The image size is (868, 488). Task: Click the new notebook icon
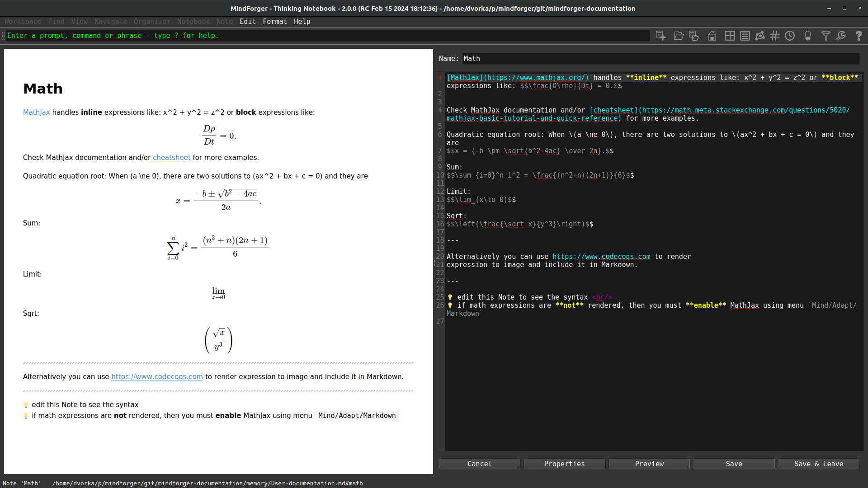(660, 36)
